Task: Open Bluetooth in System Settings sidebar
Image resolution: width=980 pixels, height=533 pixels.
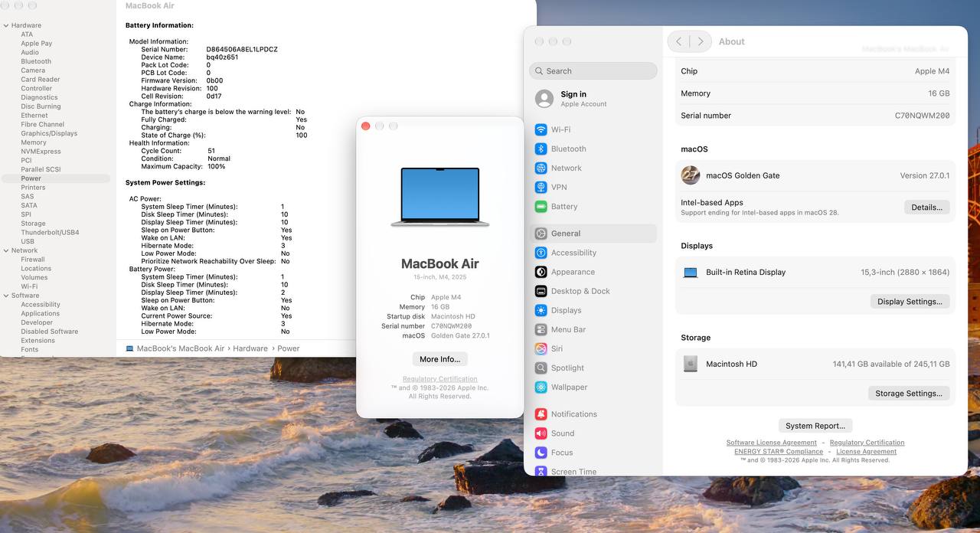Action: (x=593, y=149)
